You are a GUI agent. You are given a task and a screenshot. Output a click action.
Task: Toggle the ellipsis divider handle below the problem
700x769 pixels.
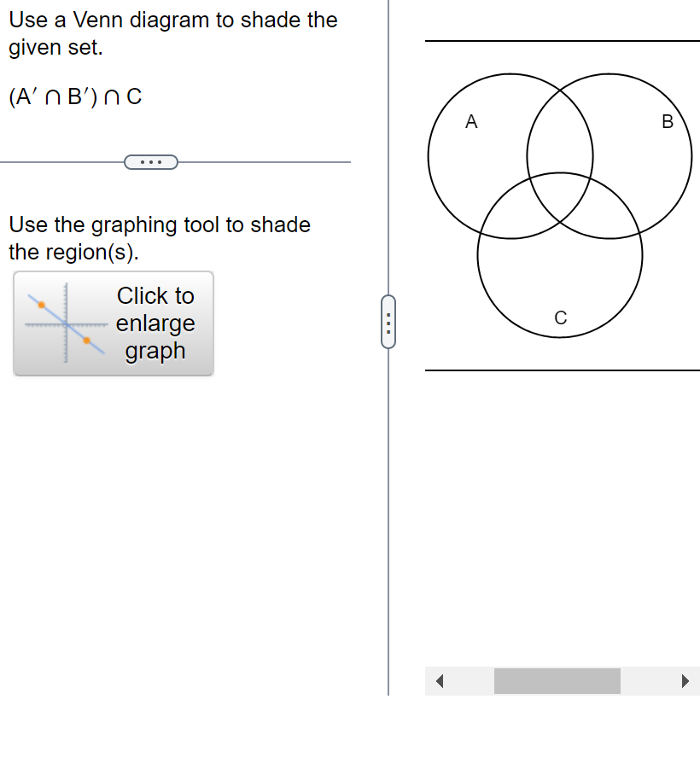tap(151, 160)
